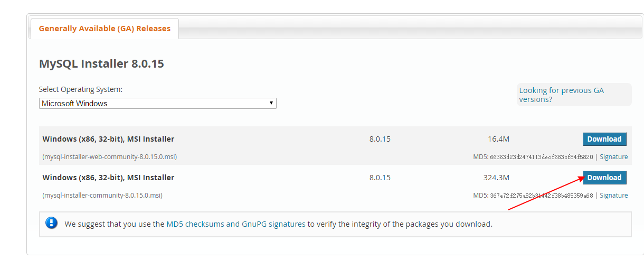Follow the MD5 checksums and GnuPG signatures link

click(236, 224)
